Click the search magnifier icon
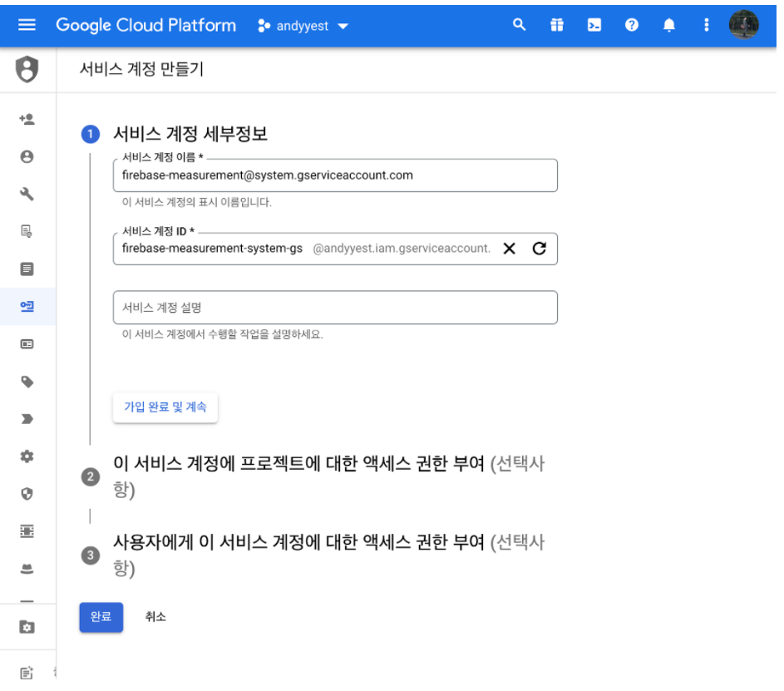784x691 pixels. (x=519, y=24)
